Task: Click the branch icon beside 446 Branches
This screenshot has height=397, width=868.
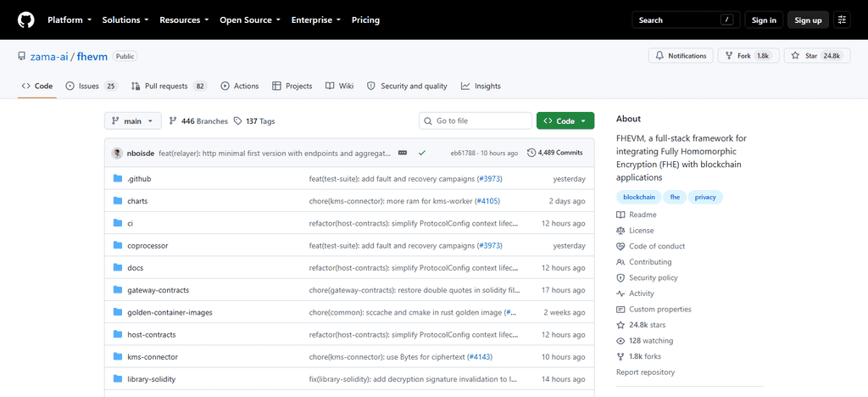Action: pyautogui.click(x=173, y=120)
